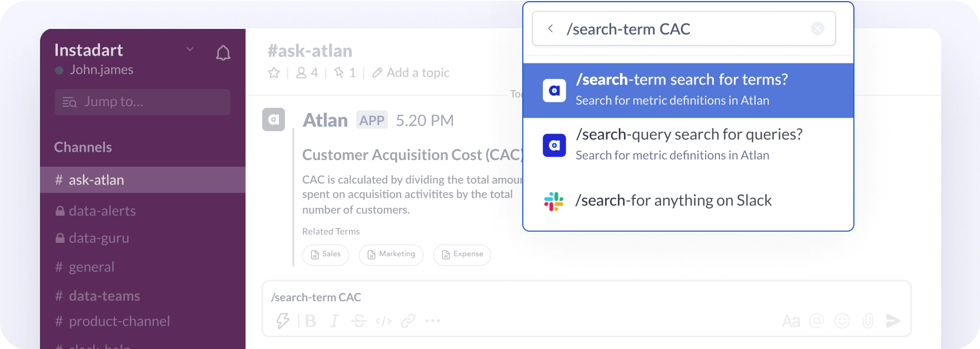Insert code block formatting
The width and height of the screenshot is (980, 349).
click(383, 321)
